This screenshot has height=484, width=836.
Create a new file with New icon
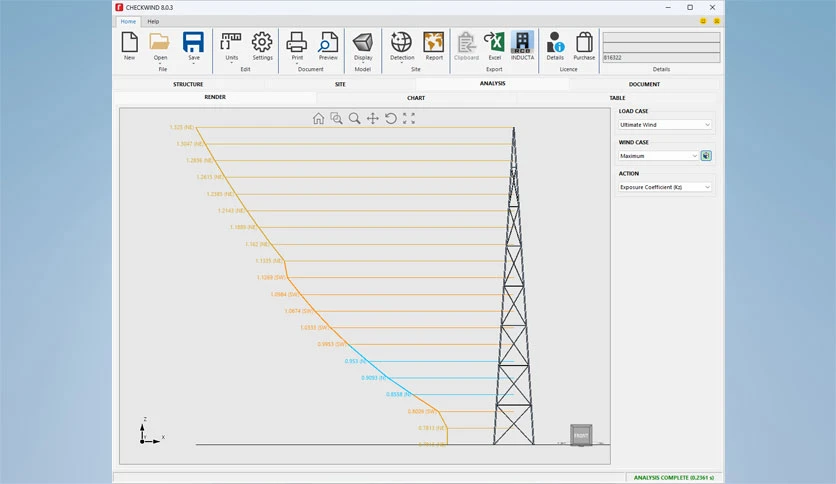(x=130, y=45)
